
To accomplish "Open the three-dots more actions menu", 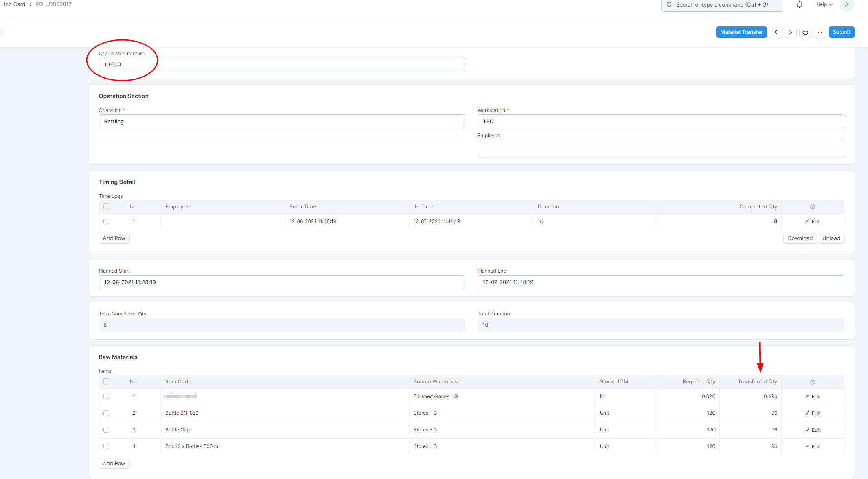I will click(820, 32).
